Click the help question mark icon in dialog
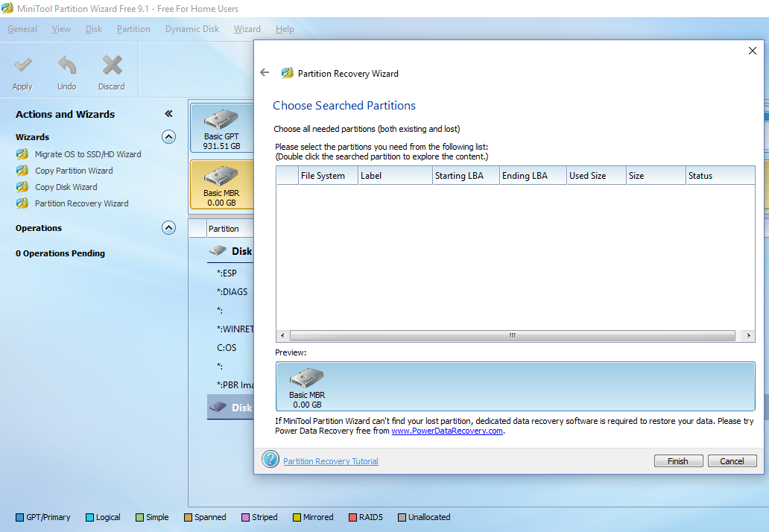769x532 pixels. pos(270,459)
